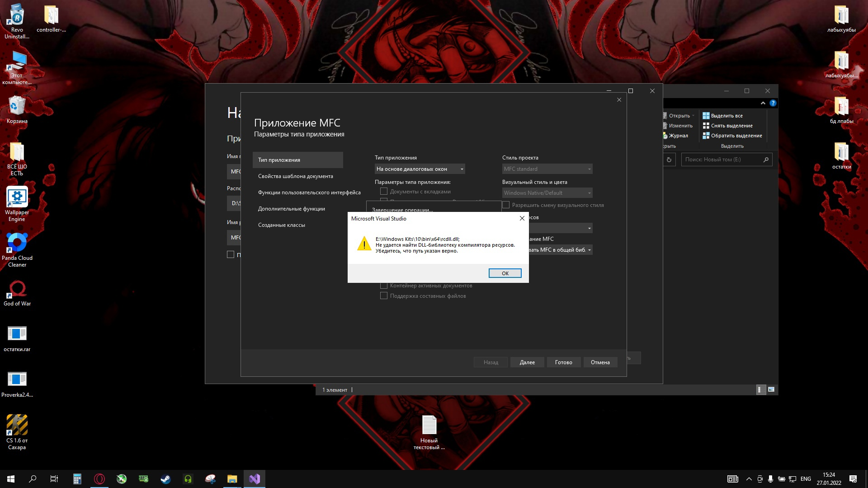Open the бд лпабы desktop folder
868x488 pixels.
pos(841,109)
